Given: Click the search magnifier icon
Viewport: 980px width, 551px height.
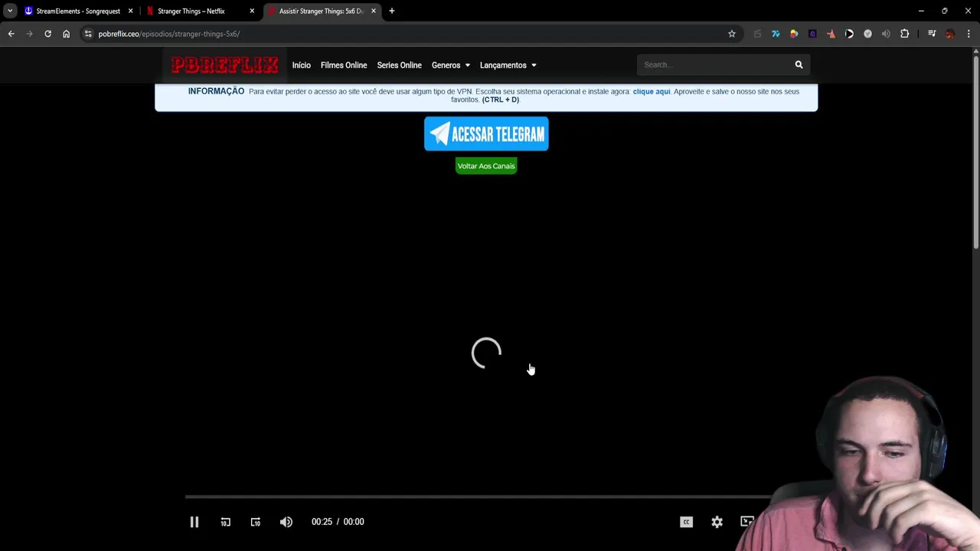Looking at the screenshot, I should pos(799,65).
